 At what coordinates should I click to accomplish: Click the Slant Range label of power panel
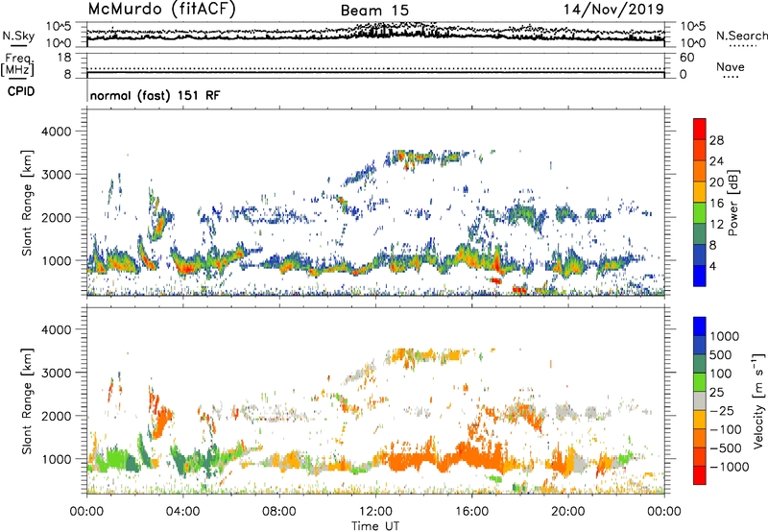click(27, 203)
